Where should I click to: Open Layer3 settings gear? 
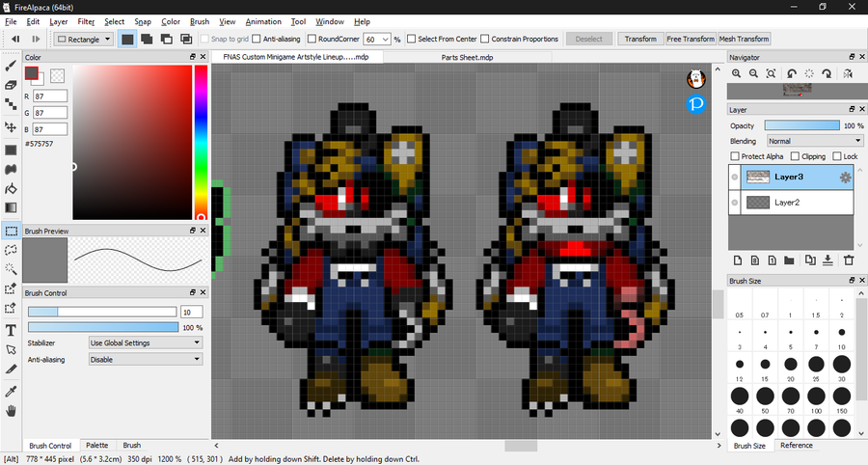(845, 178)
